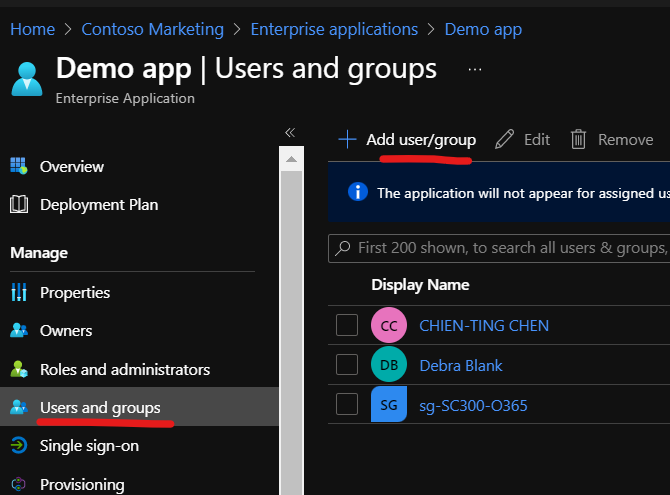Click the Demo app enterprise application icon

click(x=26, y=79)
